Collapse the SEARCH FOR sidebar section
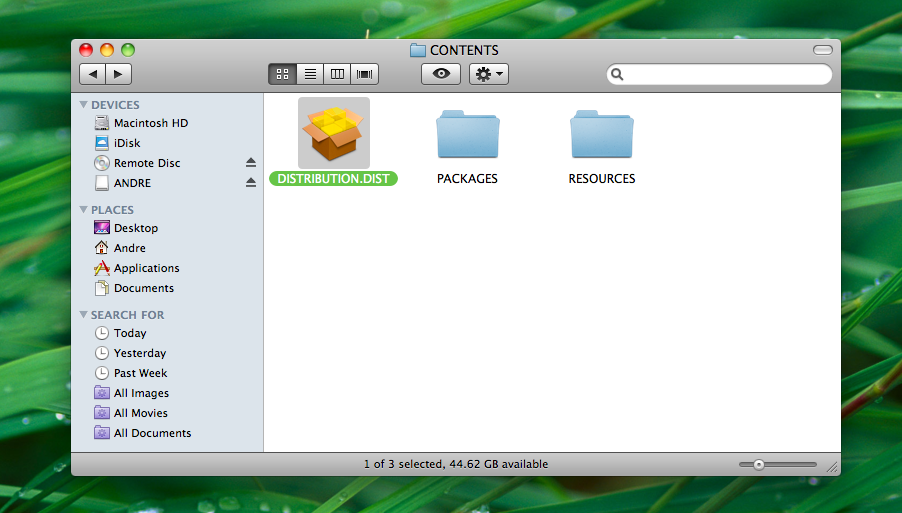The image size is (902, 513). point(83,315)
